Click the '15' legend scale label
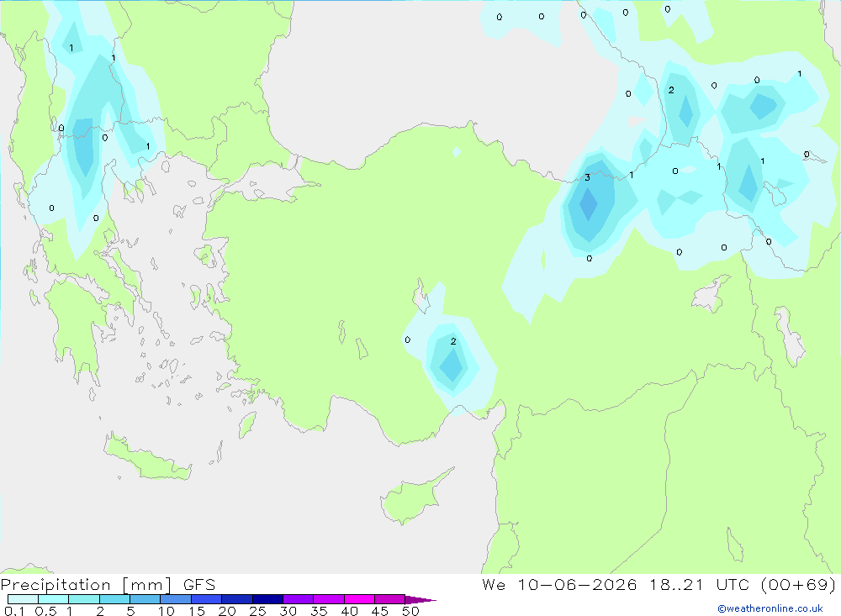The height and width of the screenshot is (616, 841). coord(197,611)
